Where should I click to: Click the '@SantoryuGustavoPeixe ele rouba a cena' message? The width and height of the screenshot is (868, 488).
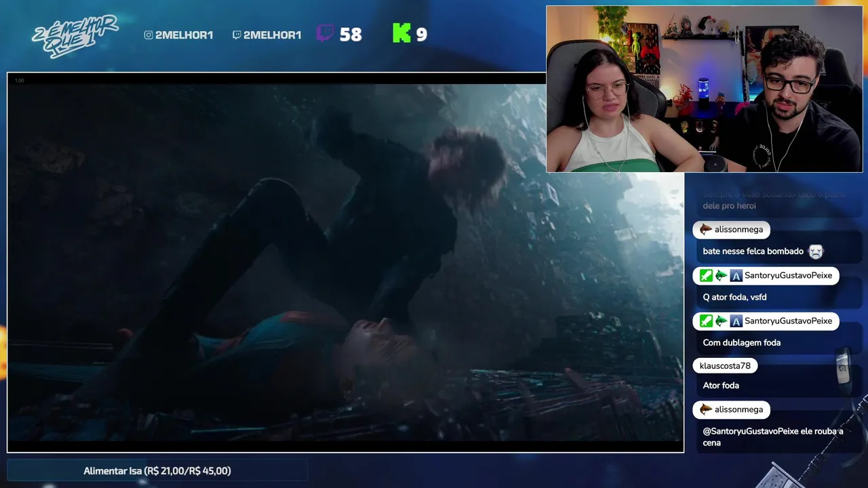pos(773,437)
